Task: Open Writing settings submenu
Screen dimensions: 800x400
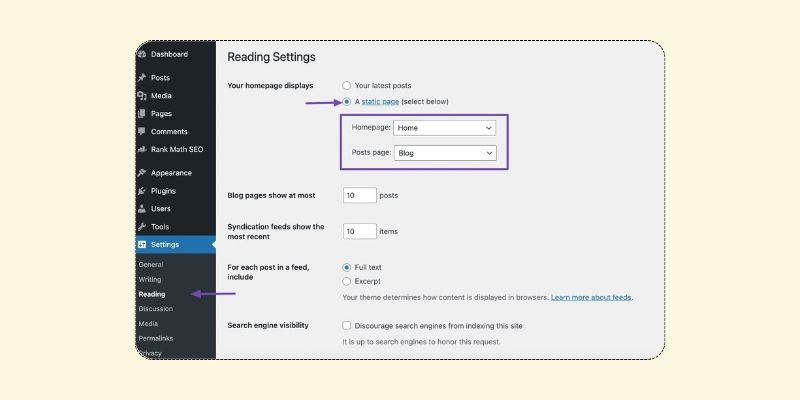Action: pos(149,280)
